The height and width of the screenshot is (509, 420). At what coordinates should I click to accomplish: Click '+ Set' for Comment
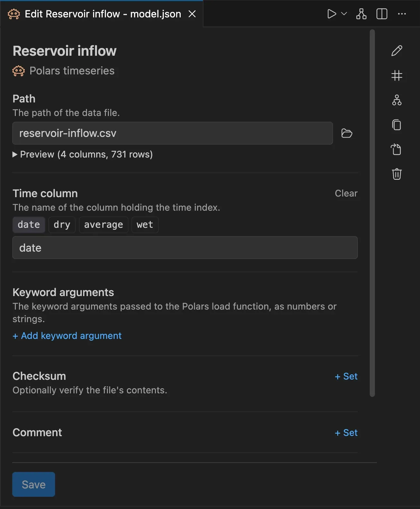[x=346, y=433]
